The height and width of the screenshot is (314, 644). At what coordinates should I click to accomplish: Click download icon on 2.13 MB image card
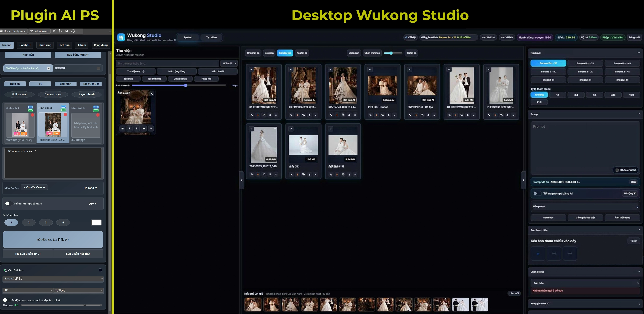pyautogui.click(x=468, y=115)
